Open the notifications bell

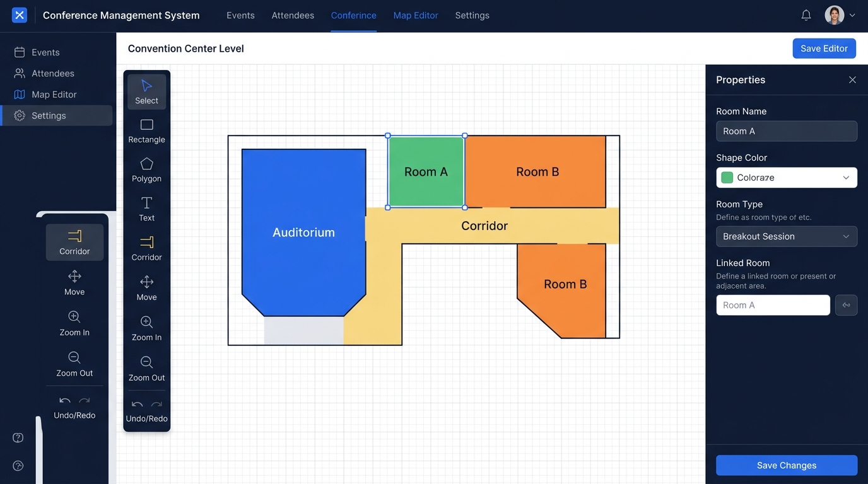[806, 15]
